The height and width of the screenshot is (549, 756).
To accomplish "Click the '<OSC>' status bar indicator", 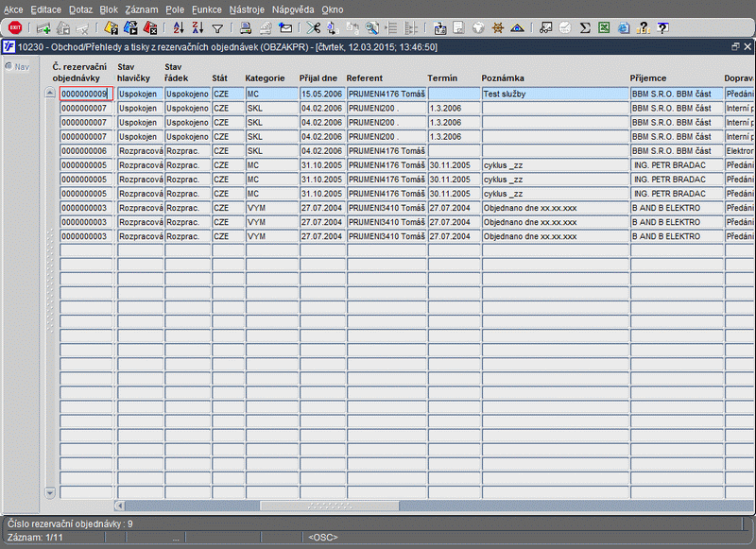I will coord(322,537).
